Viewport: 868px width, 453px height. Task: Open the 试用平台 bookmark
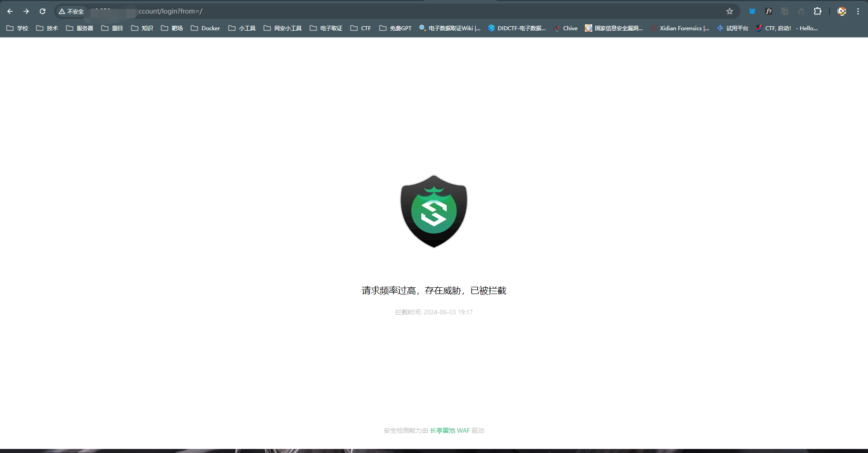733,28
